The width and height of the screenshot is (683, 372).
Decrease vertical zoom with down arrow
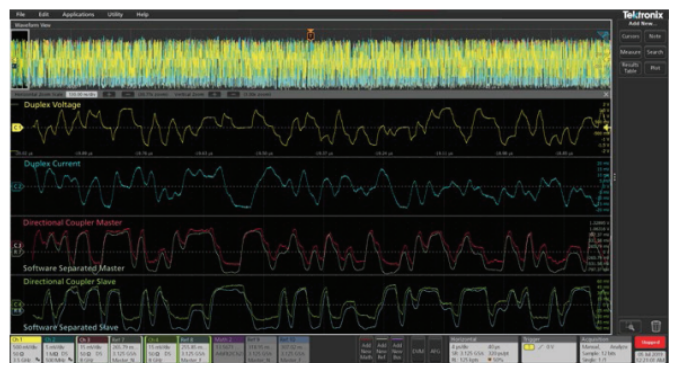pyautogui.click(x=233, y=94)
